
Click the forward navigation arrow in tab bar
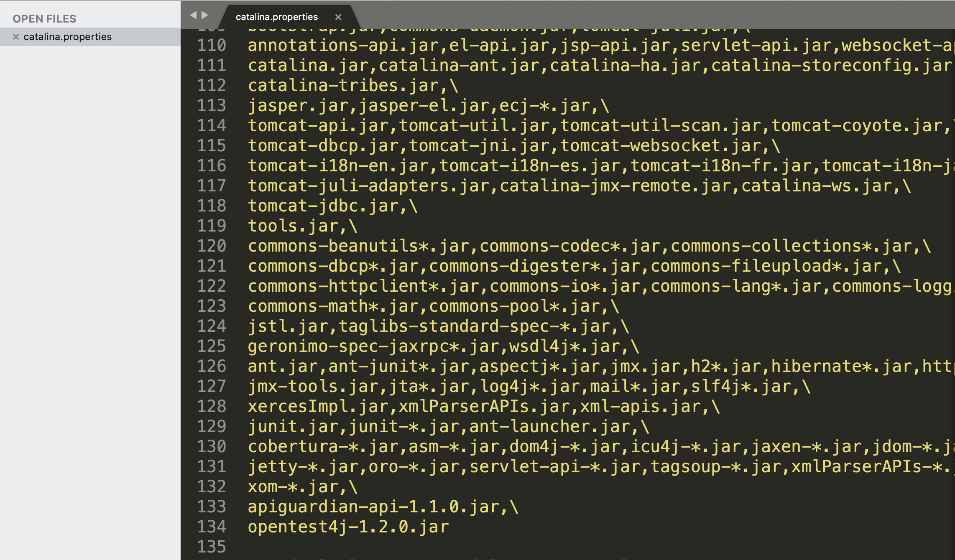point(205,15)
